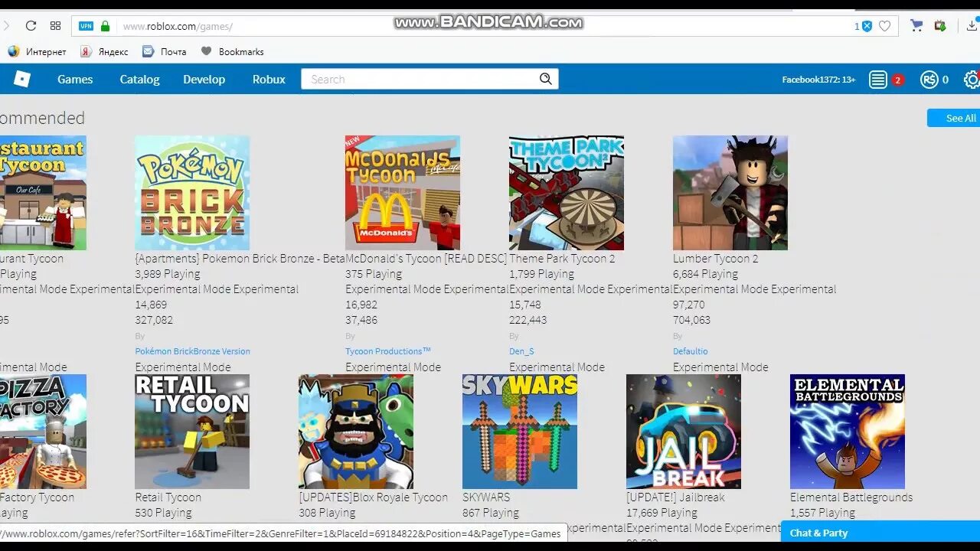Click the '3,989 Playing' text
Viewport: 980px width, 551px height.
[168, 274]
